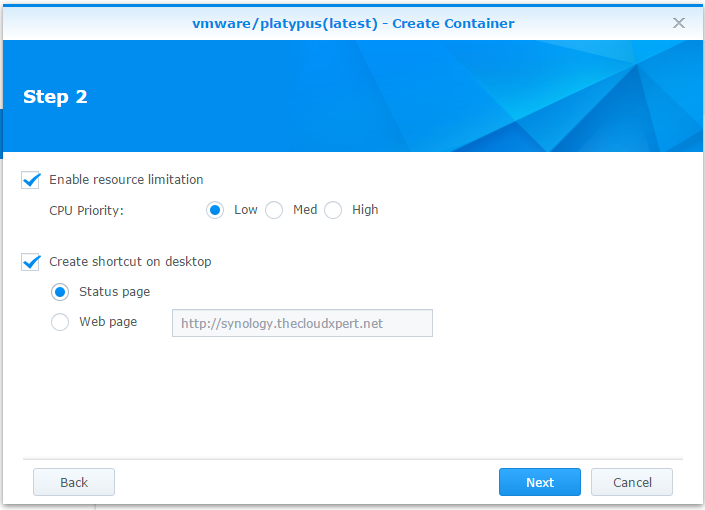Select Low CPU priority radio button
Screen dimensions: 705x510
point(215,210)
